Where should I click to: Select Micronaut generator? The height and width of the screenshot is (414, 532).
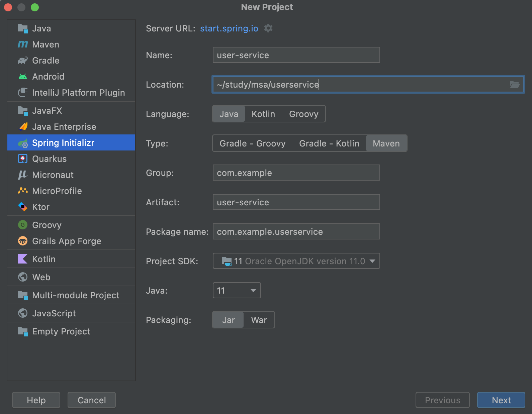pyautogui.click(x=71, y=175)
